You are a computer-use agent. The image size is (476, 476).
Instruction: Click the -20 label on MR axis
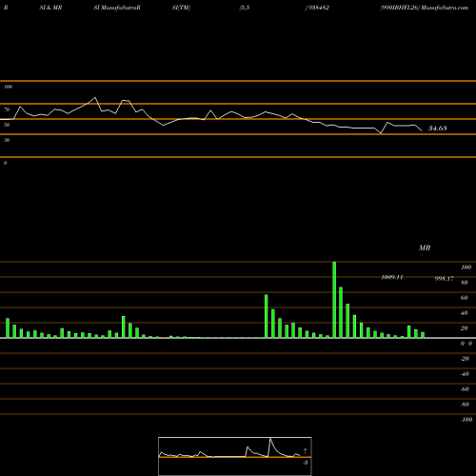pyautogui.click(x=465, y=359)
